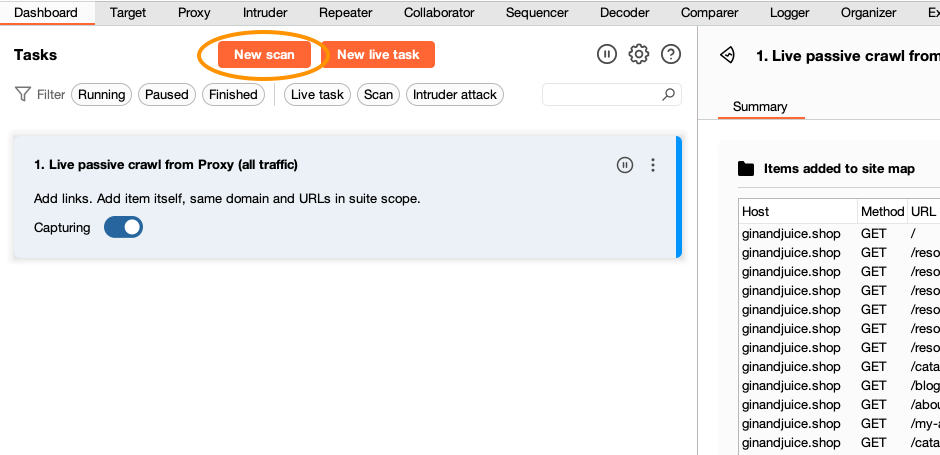940x455 pixels.
Task: Pause the live passive crawl task
Action: click(625, 165)
